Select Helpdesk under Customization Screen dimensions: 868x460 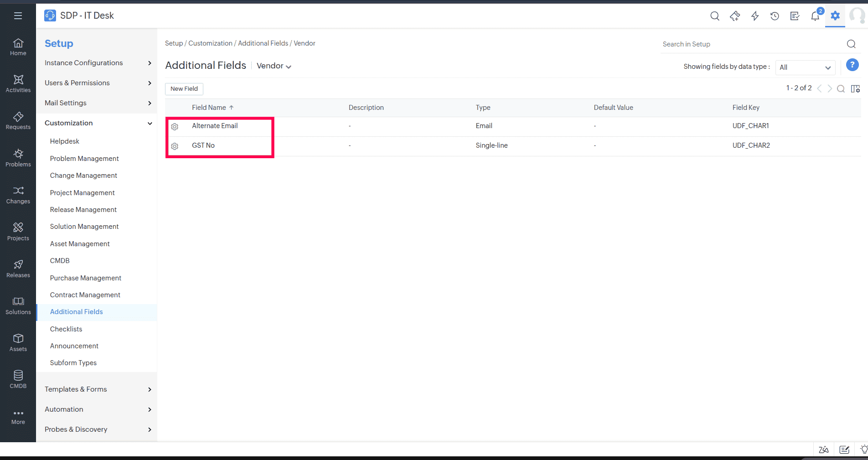click(x=65, y=141)
